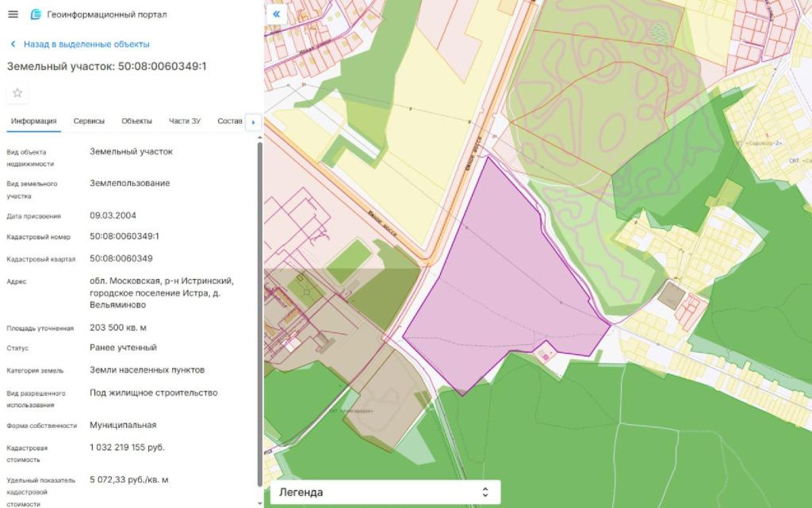Select the Части ЗУ tab
812x508 pixels.
click(184, 121)
